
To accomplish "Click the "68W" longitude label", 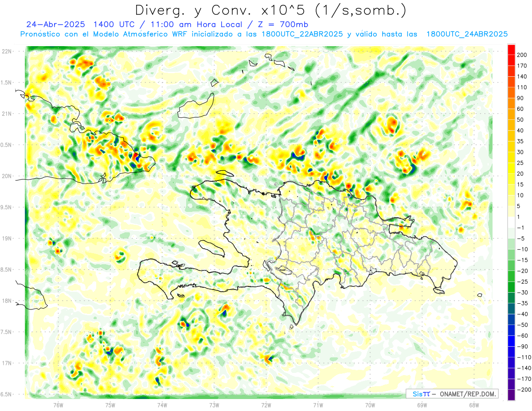I will click(x=474, y=405).
